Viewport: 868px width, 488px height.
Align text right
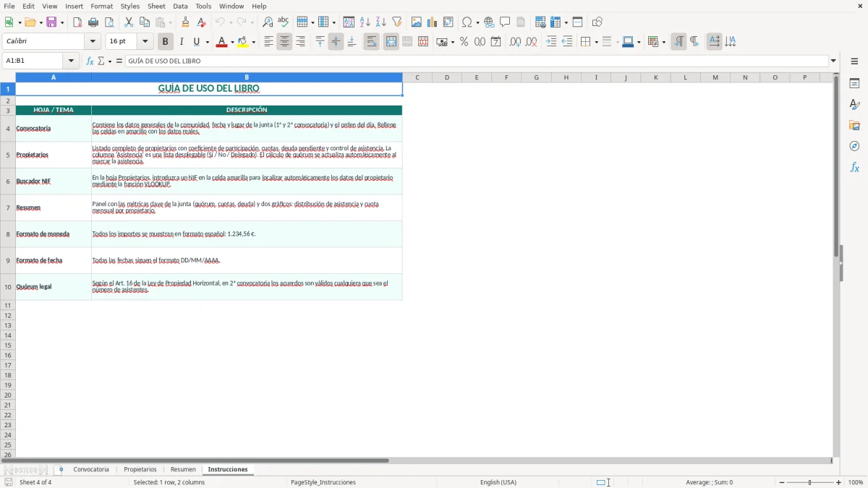(300, 42)
